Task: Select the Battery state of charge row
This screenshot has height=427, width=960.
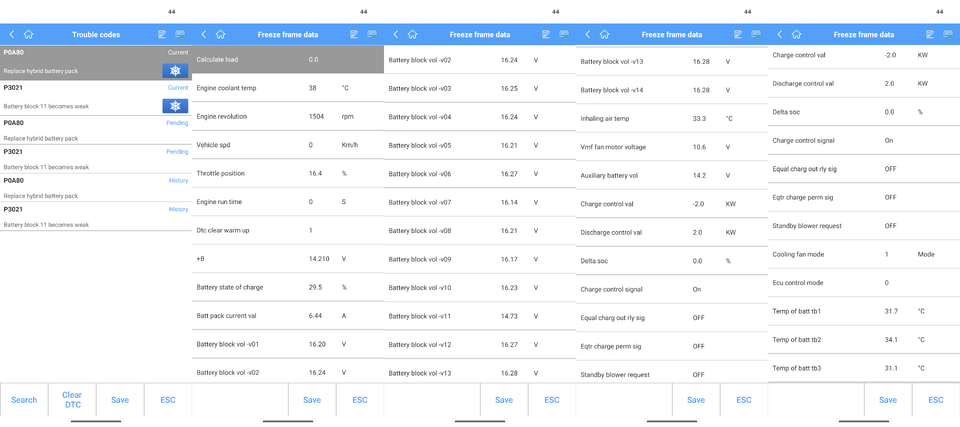Action: [288, 287]
